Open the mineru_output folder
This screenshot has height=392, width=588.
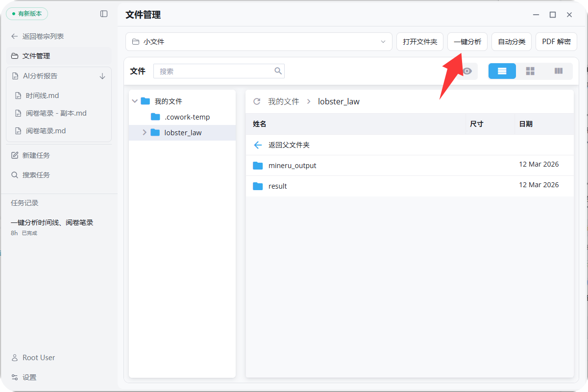click(x=292, y=166)
